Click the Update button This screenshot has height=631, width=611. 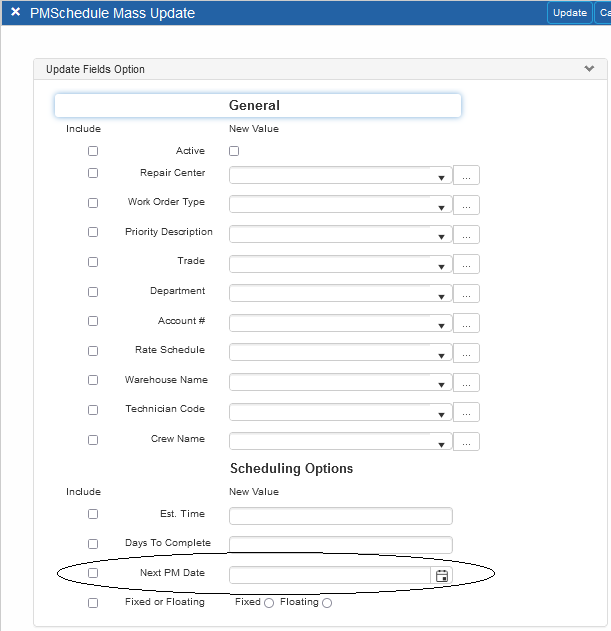(570, 13)
